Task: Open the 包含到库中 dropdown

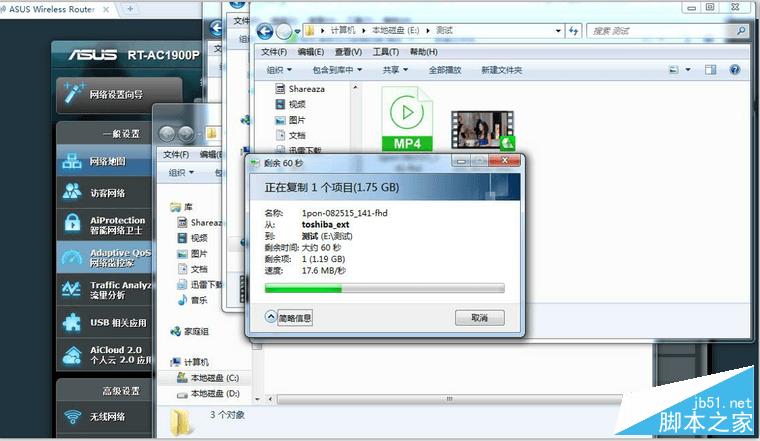Action: 337,70
